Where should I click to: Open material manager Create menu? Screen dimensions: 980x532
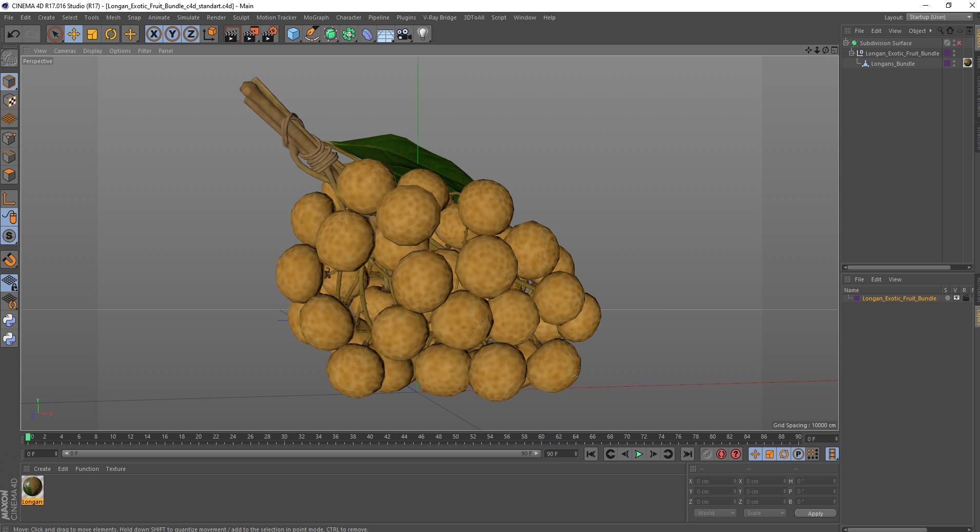coord(42,469)
